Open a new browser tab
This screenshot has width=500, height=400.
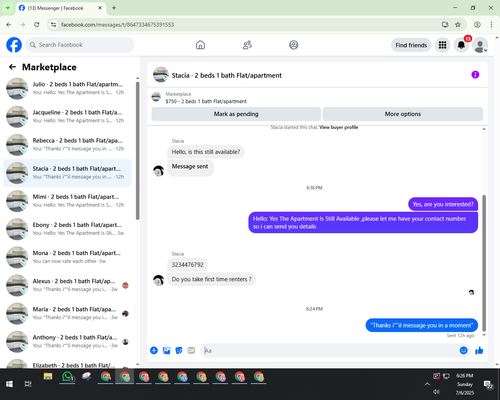click(114, 8)
